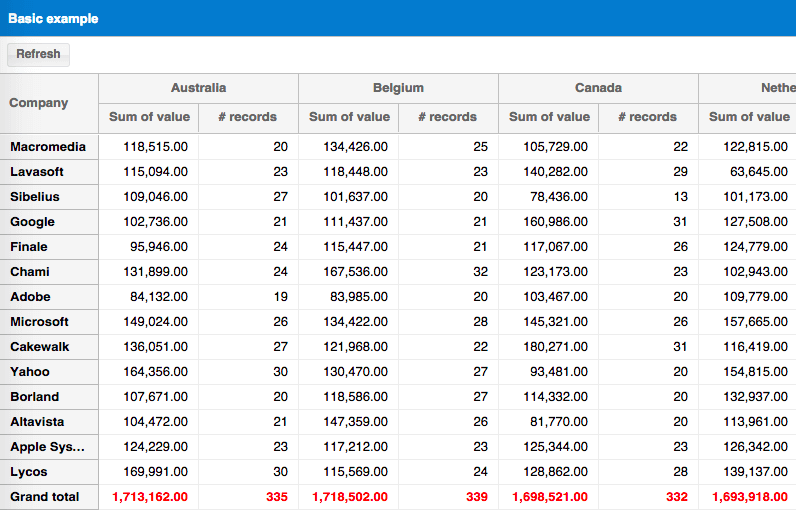Click the Basic example panel title
The width and height of the screenshot is (796, 510).
[x=53, y=19]
